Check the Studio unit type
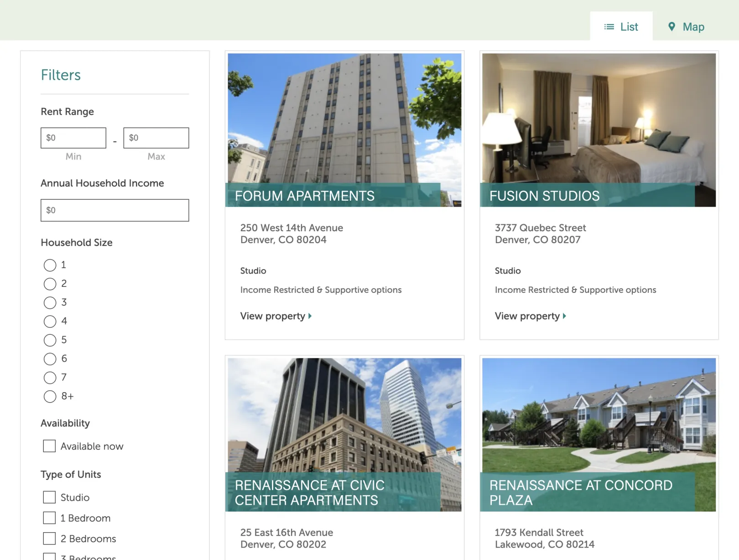Viewport: 739px width, 560px height. tap(49, 497)
